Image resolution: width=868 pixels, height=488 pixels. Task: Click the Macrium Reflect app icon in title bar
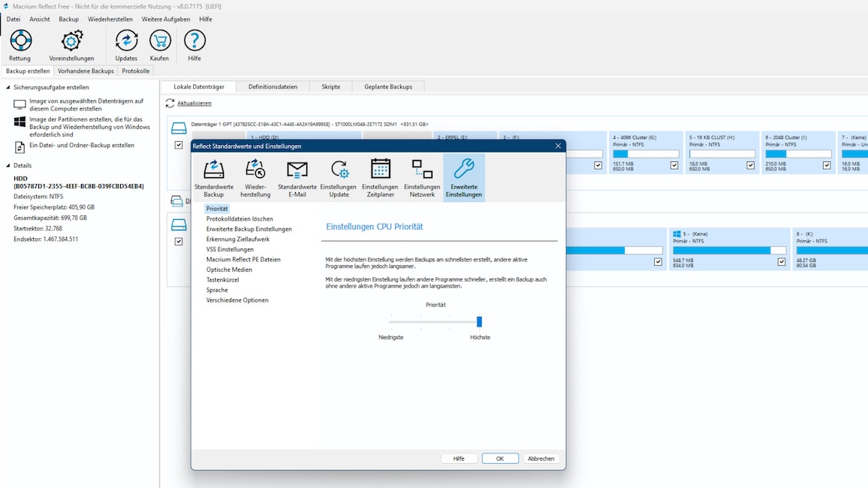tap(5, 6)
